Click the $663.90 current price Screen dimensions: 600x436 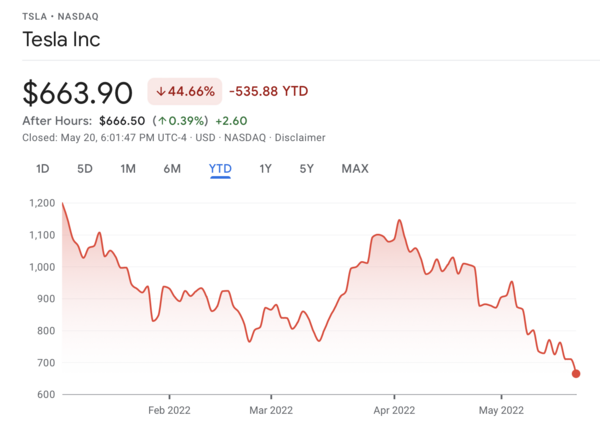pyautogui.click(x=78, y=93)
